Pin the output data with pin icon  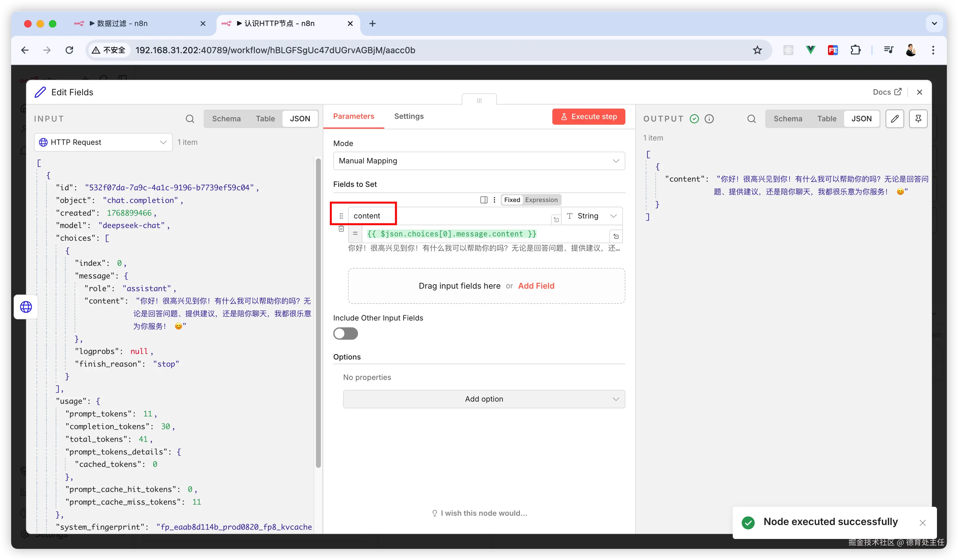tap(918, 119)
